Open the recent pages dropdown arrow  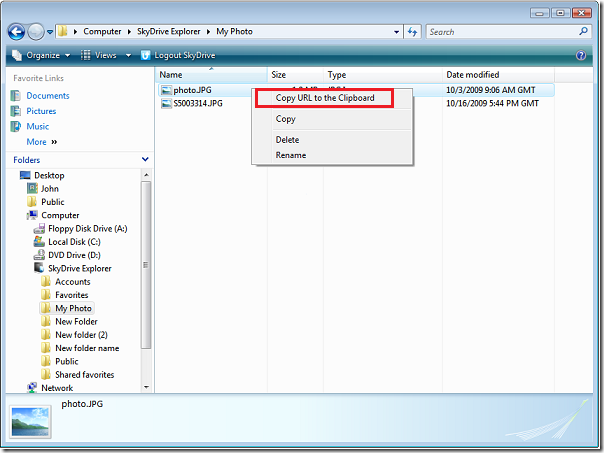tap(50, 32)
